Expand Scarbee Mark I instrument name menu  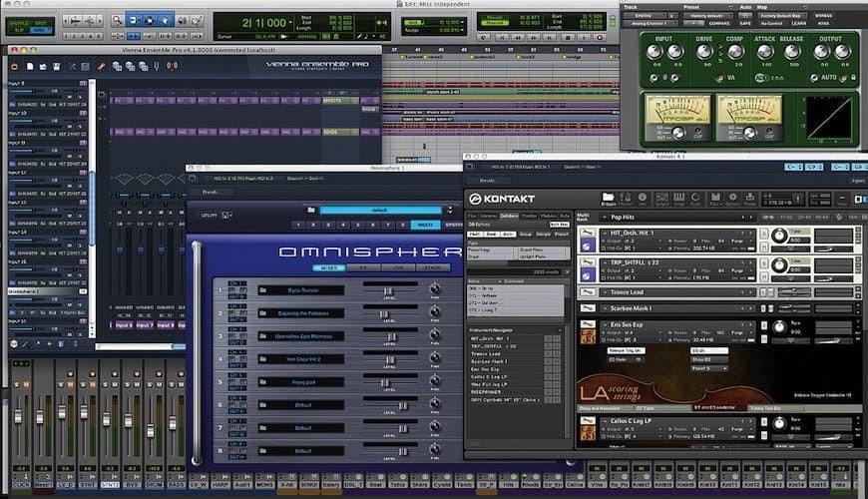tap(605, 308)
